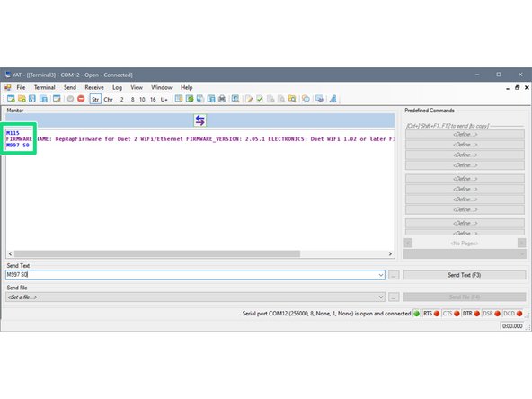
Task: Click the monitor scrollbar left arrow
Action: coord(10,253)
